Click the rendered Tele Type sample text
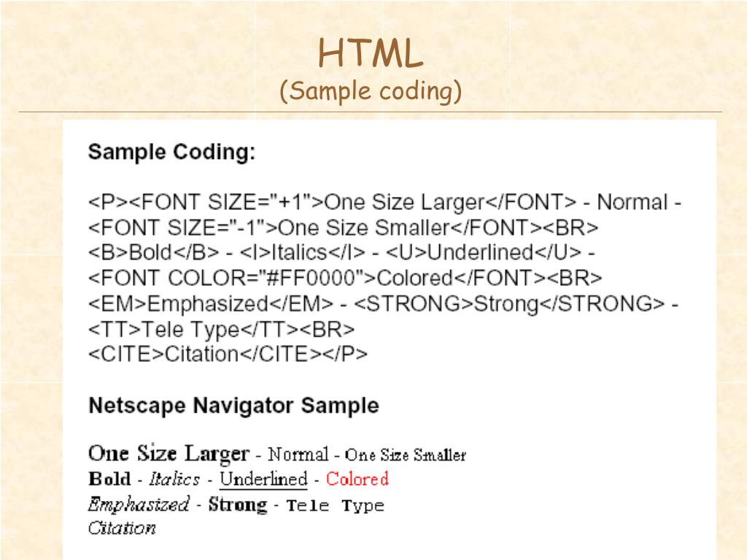The image size is (747, 560). tap(336, 505)
